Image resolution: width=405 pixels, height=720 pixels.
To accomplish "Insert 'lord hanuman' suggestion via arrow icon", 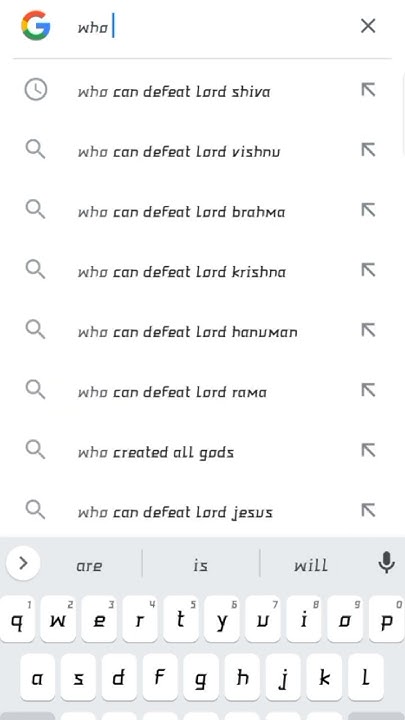I will 368,330.
